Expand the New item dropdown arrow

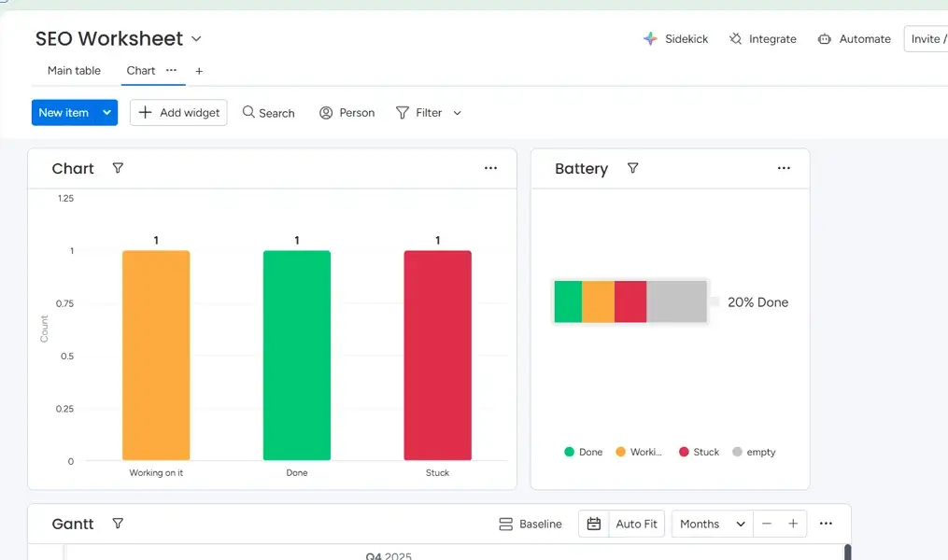(107, 113)
